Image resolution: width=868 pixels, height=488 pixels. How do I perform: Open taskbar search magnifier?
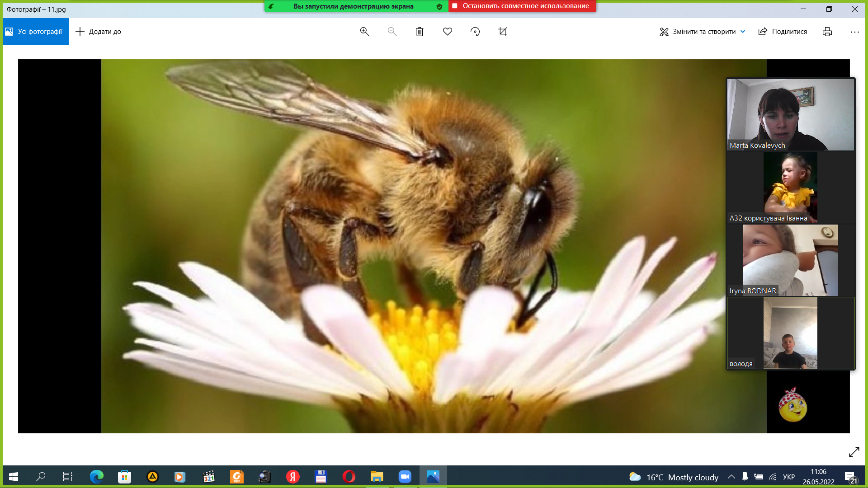pos(41,477)
